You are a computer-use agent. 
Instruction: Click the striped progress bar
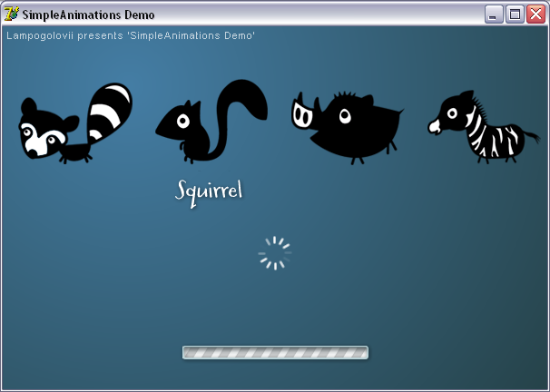[275, 352]
